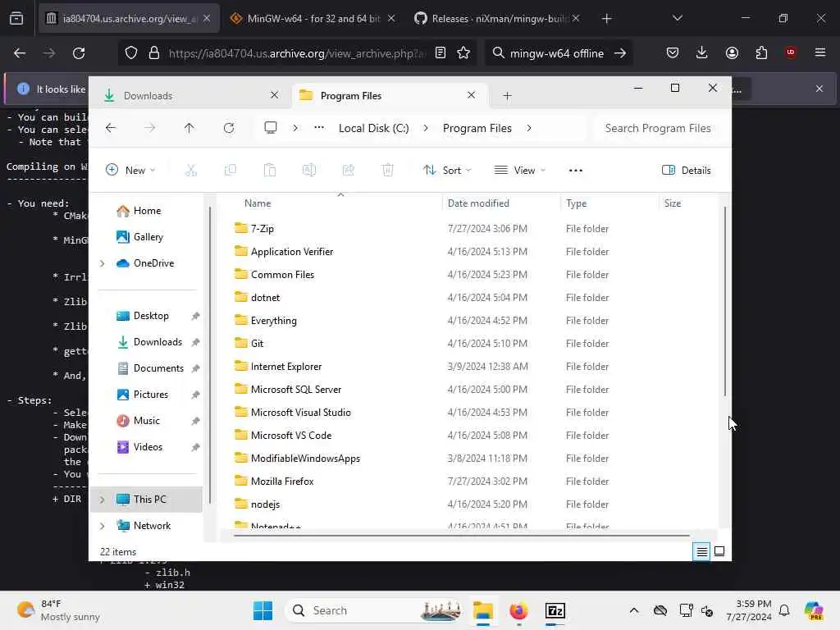The height and width of the screenshot is (630, 840).
Task: Click the Paste icon in Explorer toolbar
Action: pyautogui.click(x=269, y=171)
